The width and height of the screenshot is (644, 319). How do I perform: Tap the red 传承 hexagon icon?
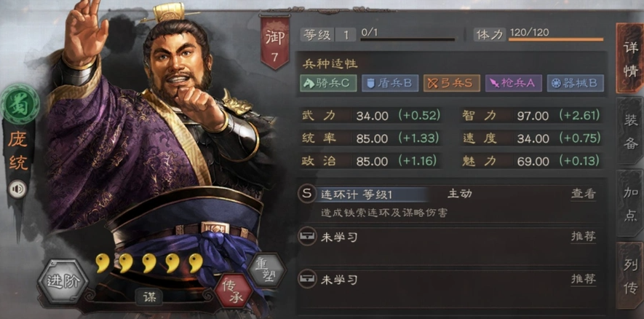click(x=234, y=290)
